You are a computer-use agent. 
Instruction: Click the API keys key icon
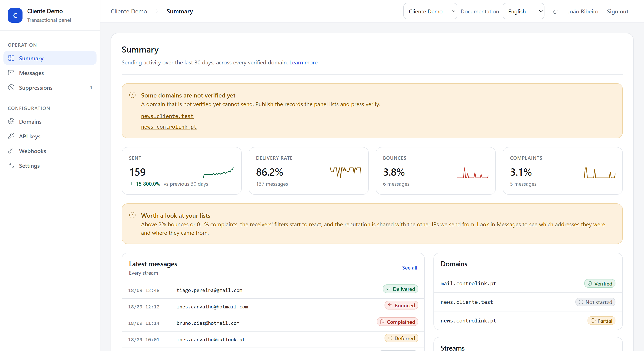tap(11, 136)
